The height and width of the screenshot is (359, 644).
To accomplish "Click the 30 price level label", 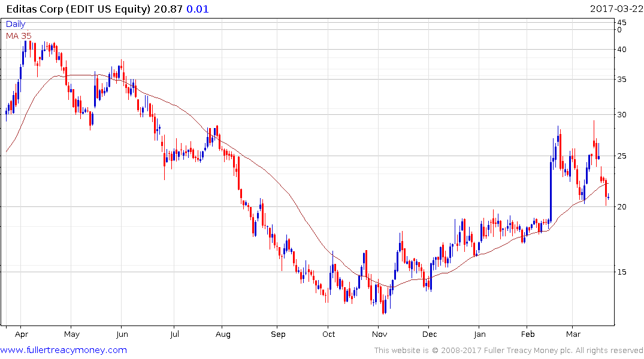I will [622, 115].
